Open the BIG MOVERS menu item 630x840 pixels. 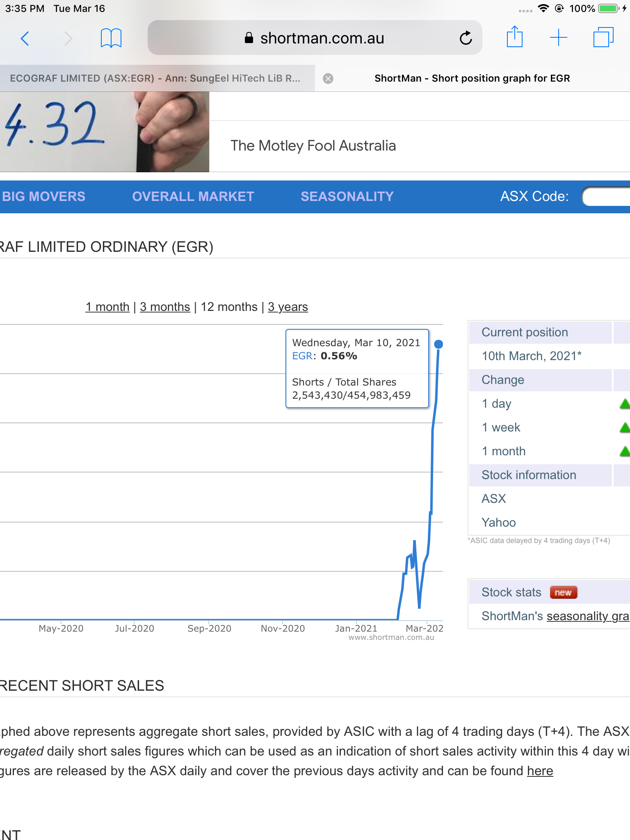[43, 196]
